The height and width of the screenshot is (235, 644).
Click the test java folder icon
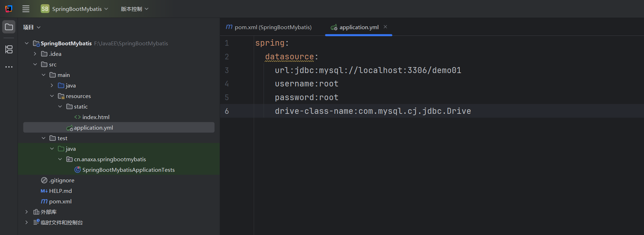coord(61,149)
